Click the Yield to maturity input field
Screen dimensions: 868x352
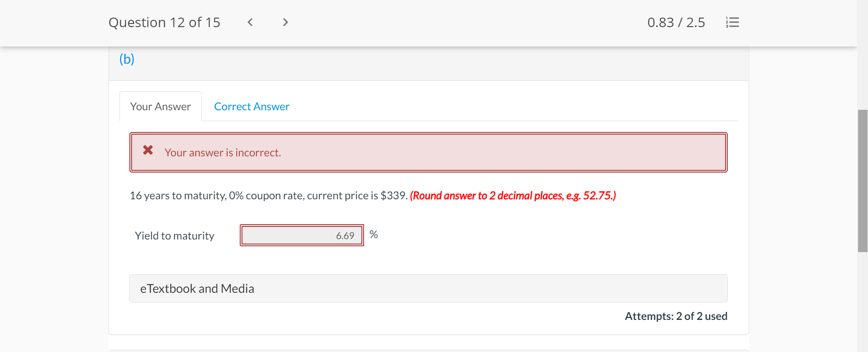pos(302,235)
